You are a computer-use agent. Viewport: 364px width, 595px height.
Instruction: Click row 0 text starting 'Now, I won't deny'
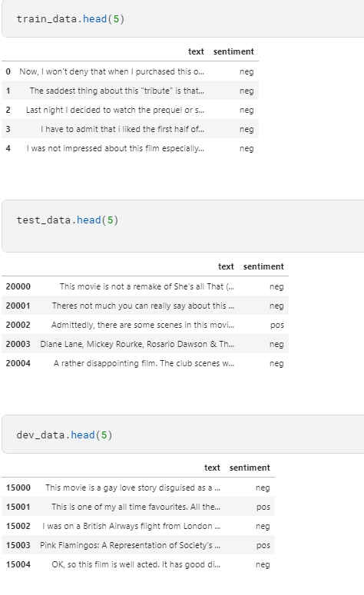[111, 71]
